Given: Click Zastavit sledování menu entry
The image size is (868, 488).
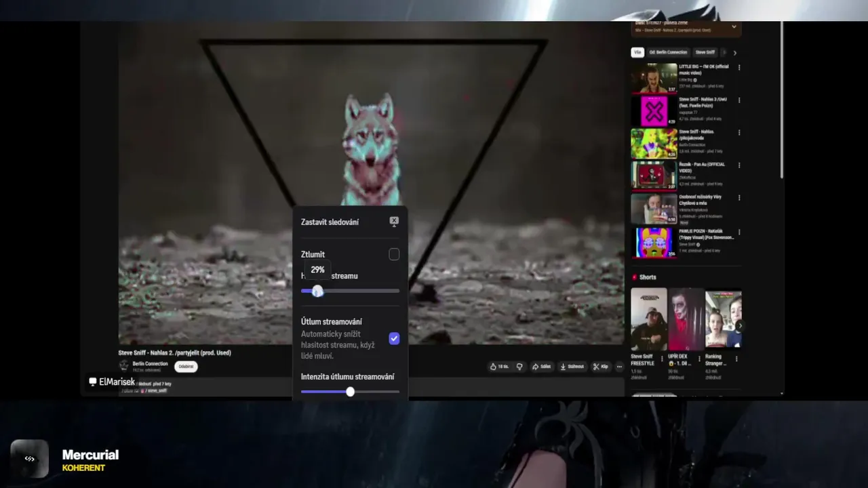Looking at the screenshot, I should point(350,222).
